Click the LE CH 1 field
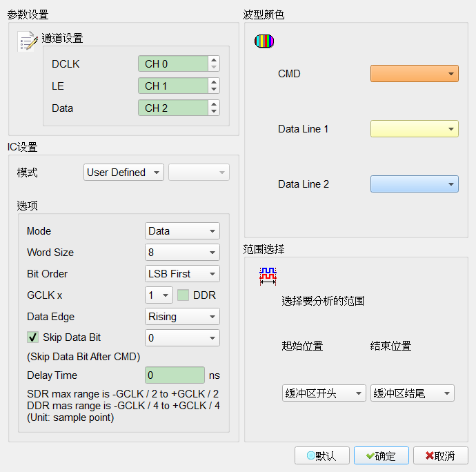 [x=173, y=86]
